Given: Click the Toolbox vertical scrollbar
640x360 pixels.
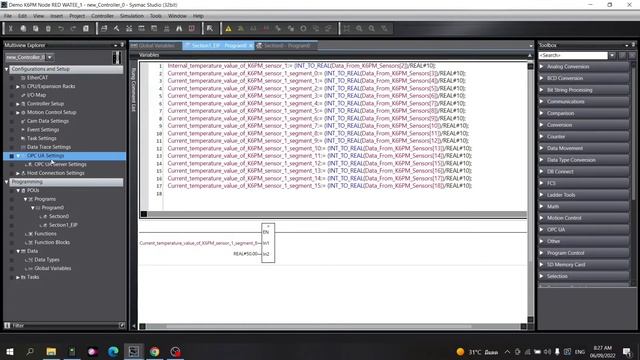Looking at the screenshot, I should click(633, 173).
